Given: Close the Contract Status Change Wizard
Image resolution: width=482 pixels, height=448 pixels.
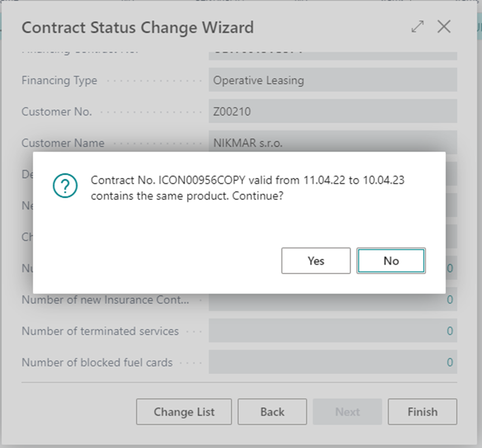Looking at the screenshot, I should click(x=444, y=27).
